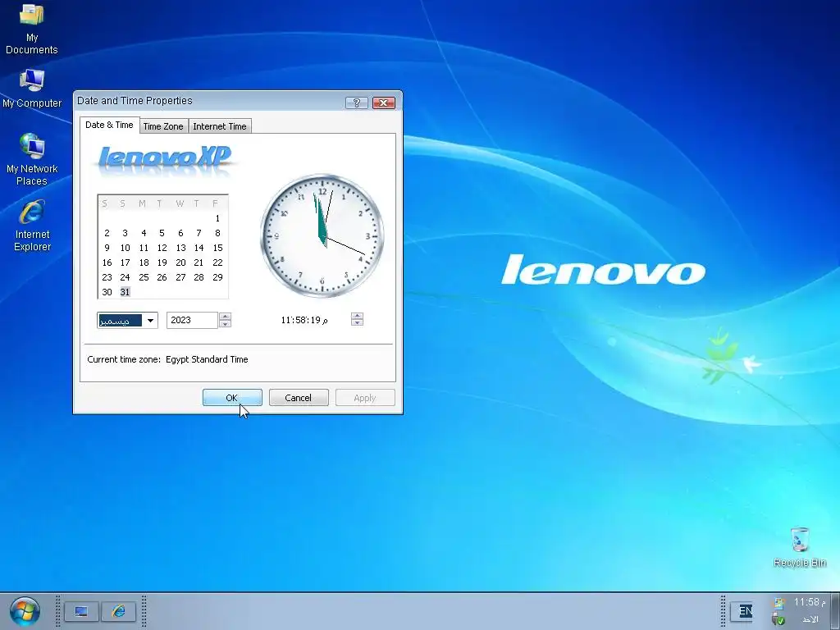Select day 10 in the calendar

click(125, 248)
